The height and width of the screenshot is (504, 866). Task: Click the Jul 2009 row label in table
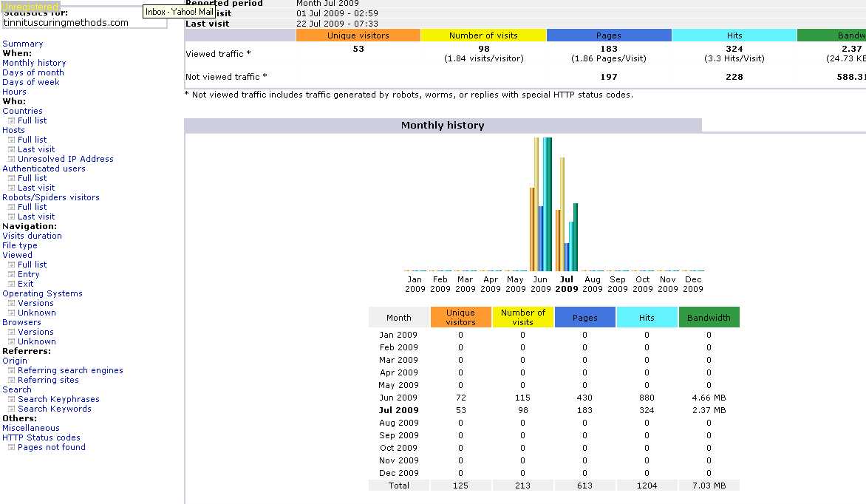pyautogui.click(x=399, y=411)
